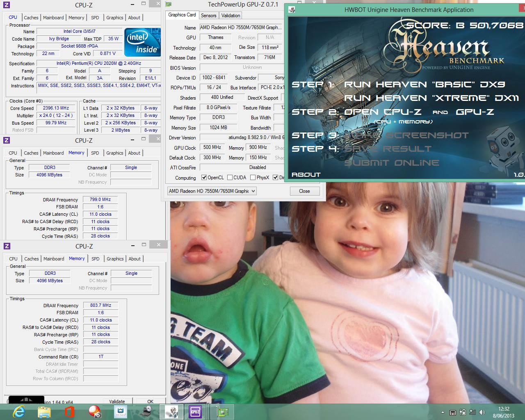Open About in HWBOT Heaven app
Image resolution: width=525 pixels, height=420 pixels.
coord(306,175)
